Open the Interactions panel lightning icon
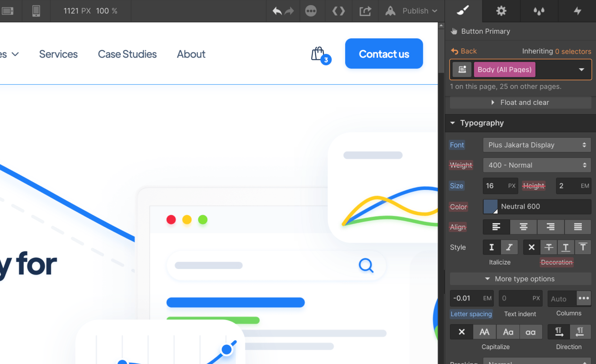 pyautogui.click(x=578, y=11)
